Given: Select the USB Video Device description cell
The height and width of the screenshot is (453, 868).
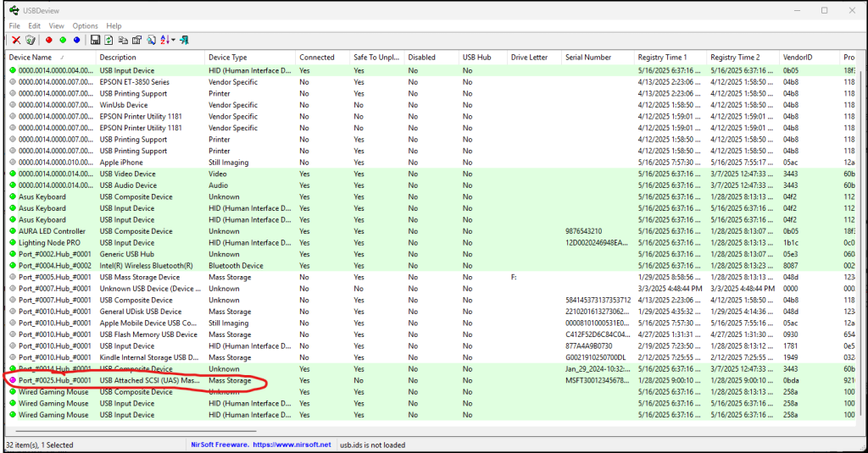Looking at the screenshot, I should click(127, 174).
